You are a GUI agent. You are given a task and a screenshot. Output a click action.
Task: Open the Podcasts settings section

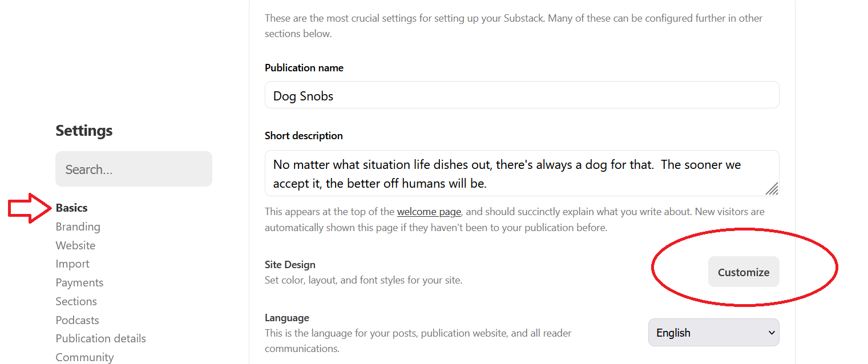(77, 319)
